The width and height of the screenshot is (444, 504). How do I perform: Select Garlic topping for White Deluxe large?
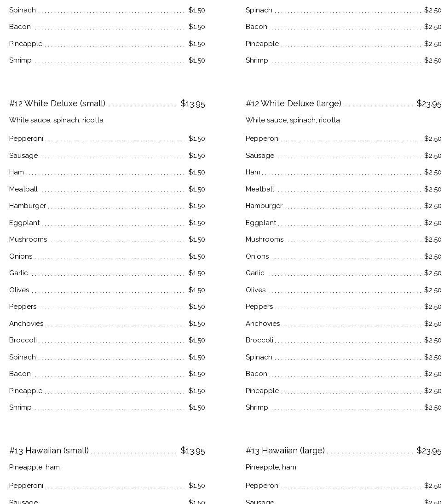point(255,273)
